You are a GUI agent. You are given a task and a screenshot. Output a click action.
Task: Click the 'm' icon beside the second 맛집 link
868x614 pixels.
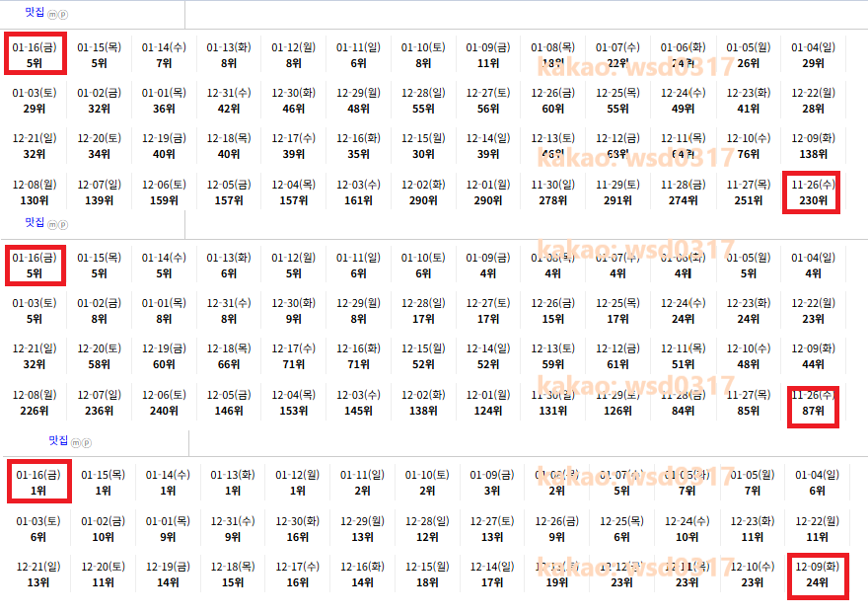pos(52,225)
